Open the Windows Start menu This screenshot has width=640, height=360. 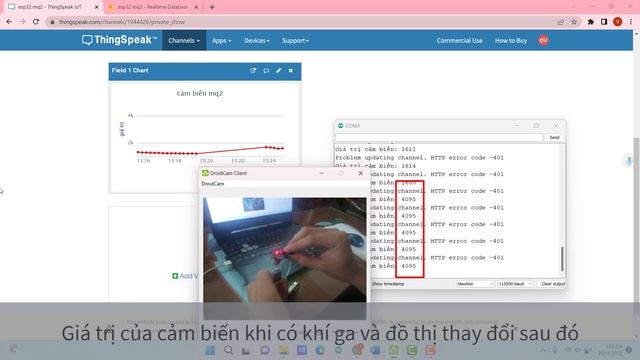pyautogui.click(x=210, y=350)
